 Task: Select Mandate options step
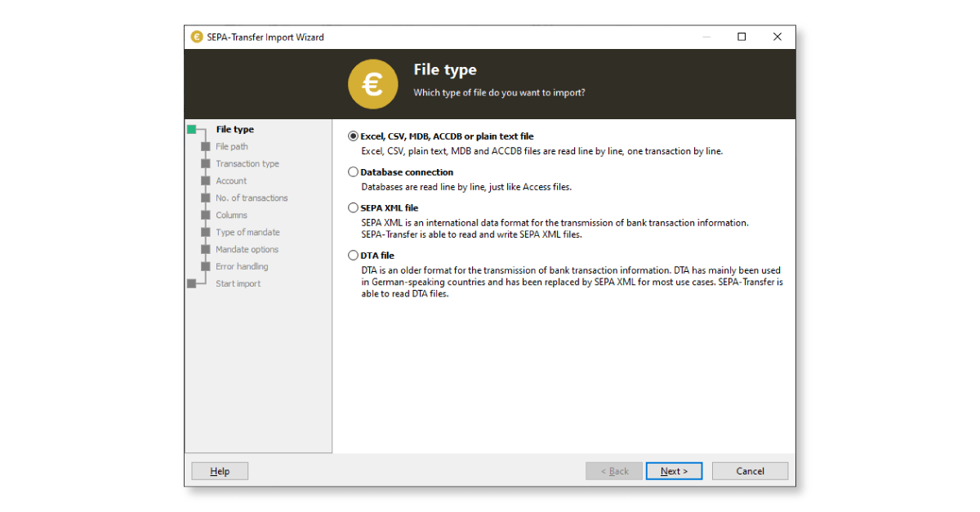(247, 250)
